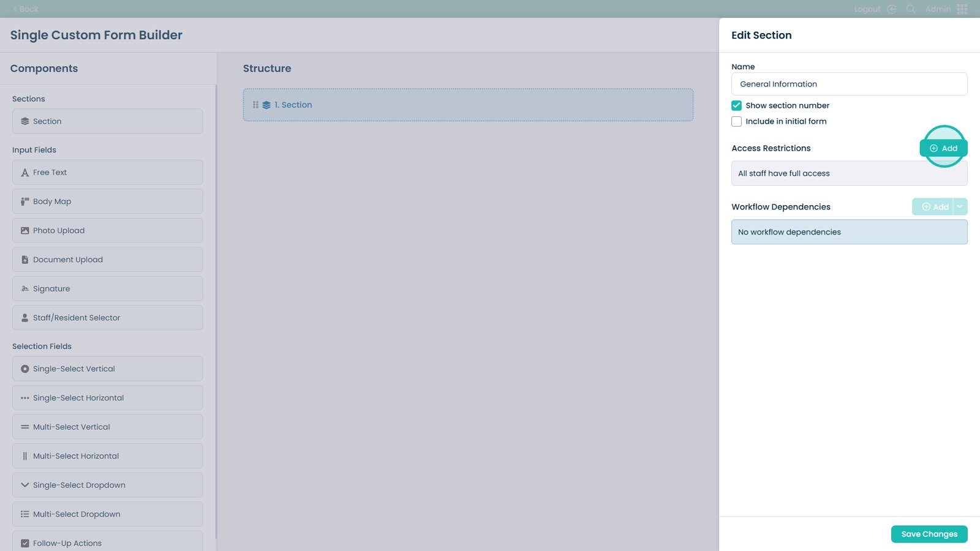Grab the drag handle on 1. Section
This screenshot has height=551, width=980.
click(x=255, y=105)
